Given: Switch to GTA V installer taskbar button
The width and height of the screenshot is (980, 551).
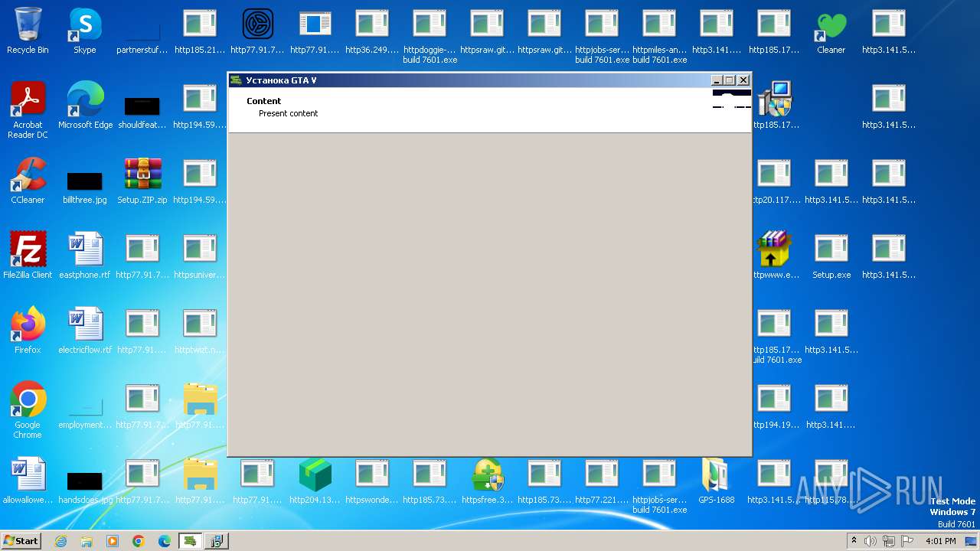Looking at the screenshot, I should [x=190, y=541].
